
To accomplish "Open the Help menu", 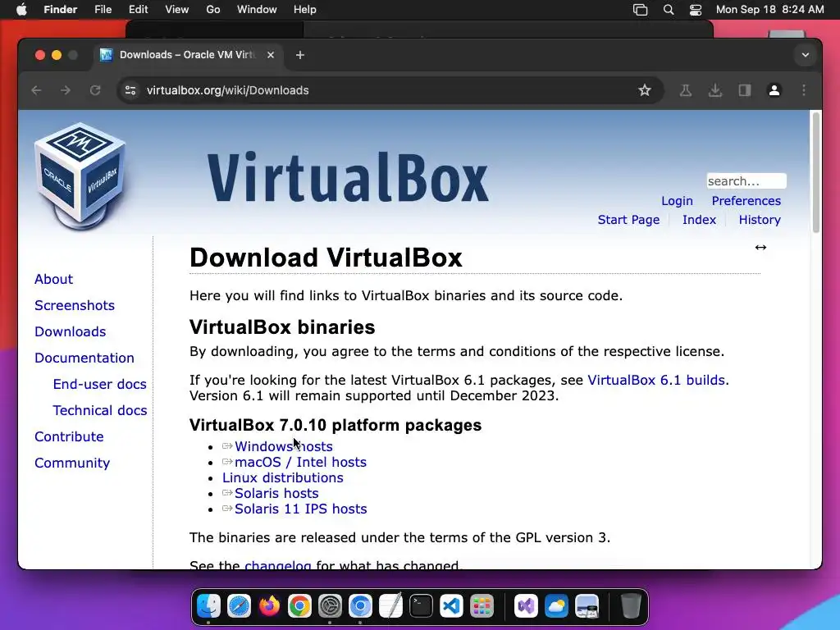I will [x=305, y=10].
